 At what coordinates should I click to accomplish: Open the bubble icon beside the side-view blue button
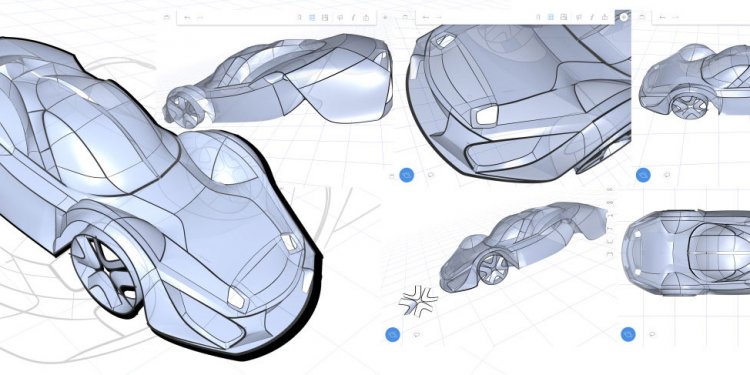point(667,175)
